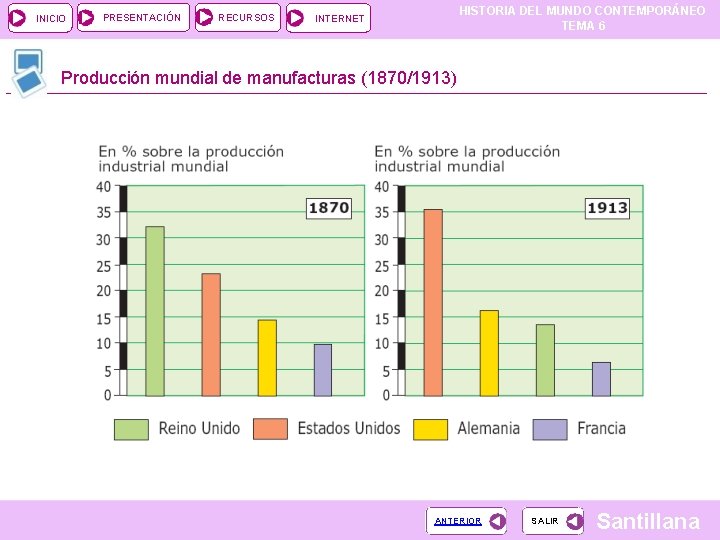Click the 40 axis label on 1870 chart
Viewport: 720px width, 540px height.
click(104, 187)
